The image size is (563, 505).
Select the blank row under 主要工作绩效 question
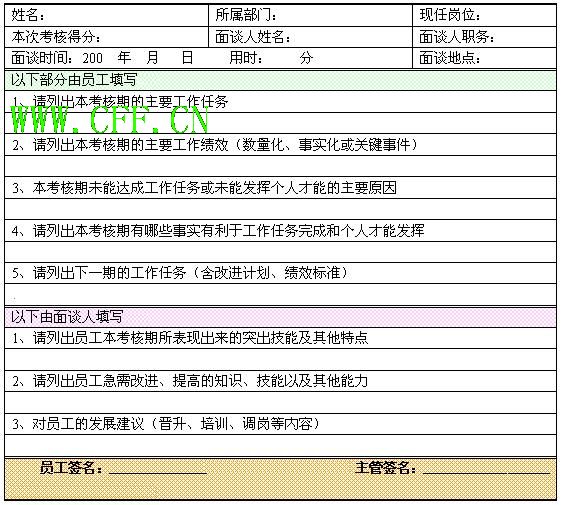pyautogui.click(x=280, y=166)
